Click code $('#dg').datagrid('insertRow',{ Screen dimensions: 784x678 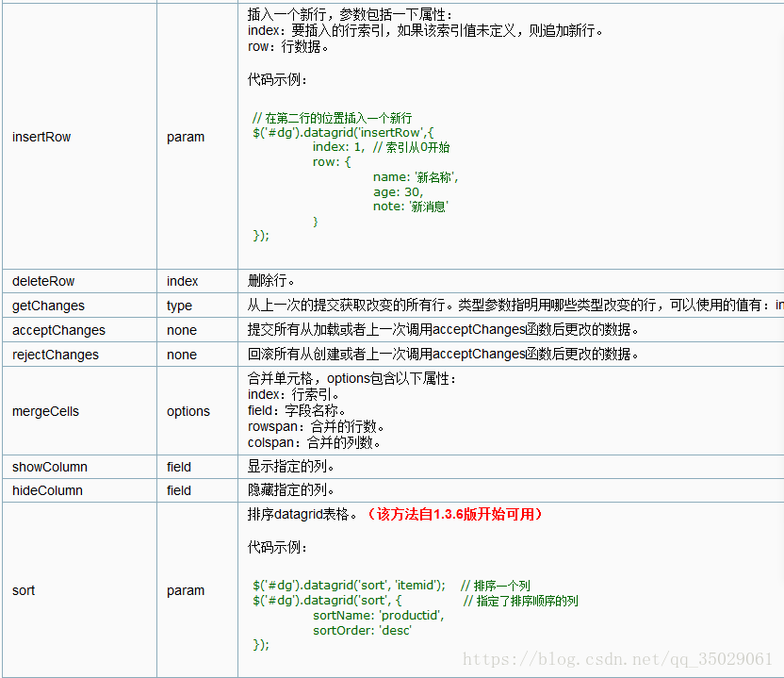coord(343,133)
